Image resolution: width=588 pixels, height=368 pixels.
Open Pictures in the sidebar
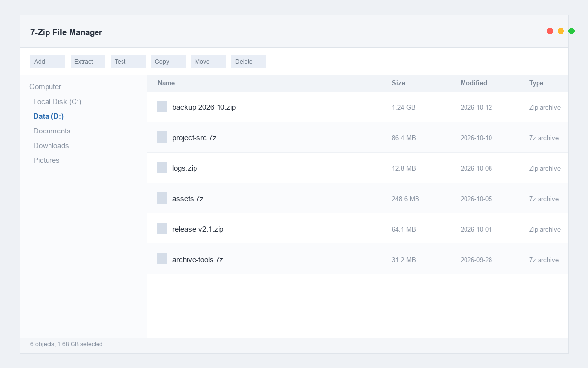pyautogui.click(x=46, y=160)
